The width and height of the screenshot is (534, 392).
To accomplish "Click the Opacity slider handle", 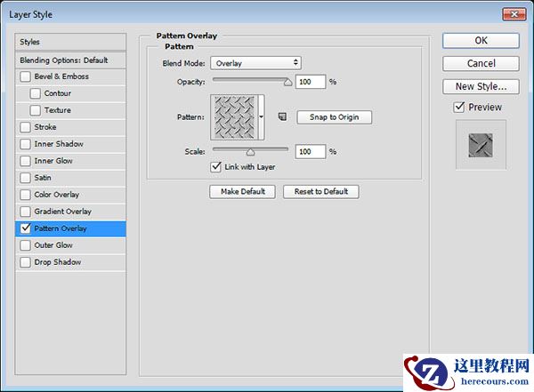I will click(x=288, y=83).
